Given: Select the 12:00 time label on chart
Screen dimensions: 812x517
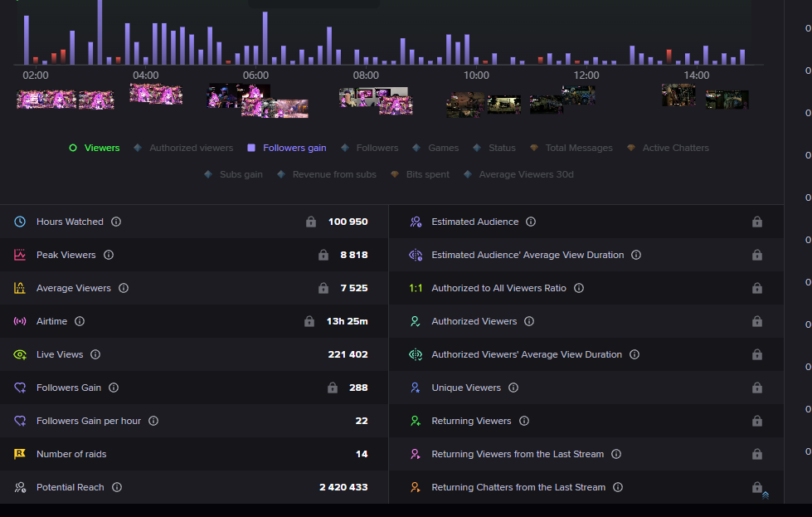Looking at the screenshot, I should coord(586,76).
